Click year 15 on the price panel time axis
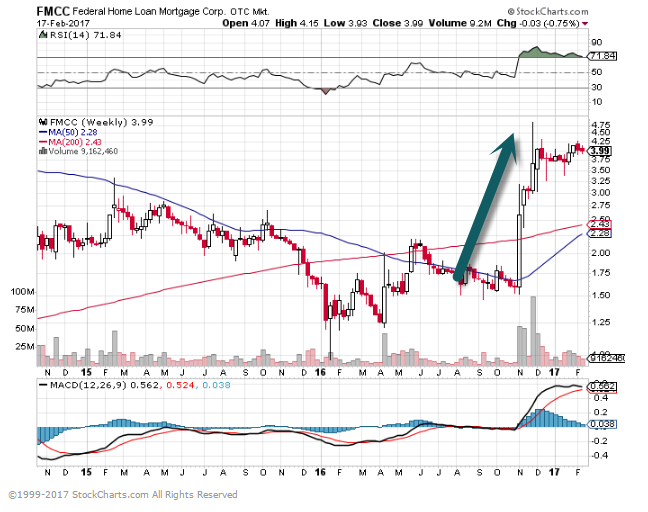This screenshot has height=512, width=648. pos(86,372)
